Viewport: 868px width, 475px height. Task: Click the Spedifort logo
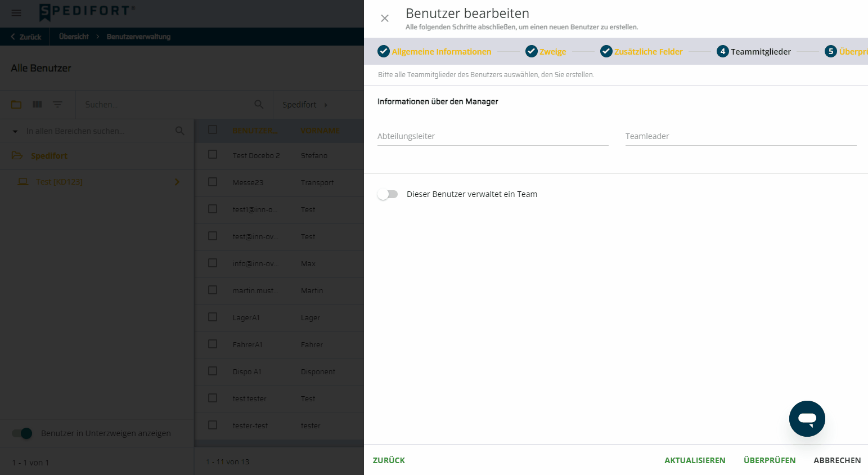(87, 11)
